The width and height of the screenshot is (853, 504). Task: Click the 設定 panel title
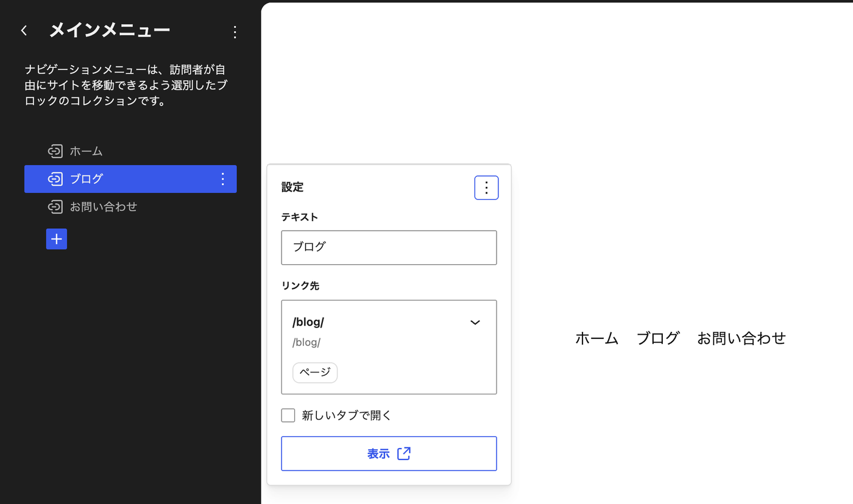[x=292, y=187]
